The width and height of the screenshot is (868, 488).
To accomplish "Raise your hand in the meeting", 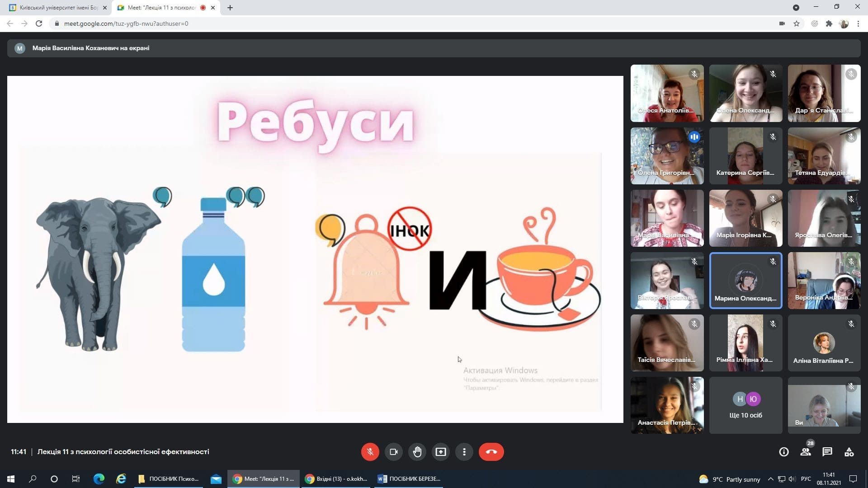I will click(x=417, y=451).
